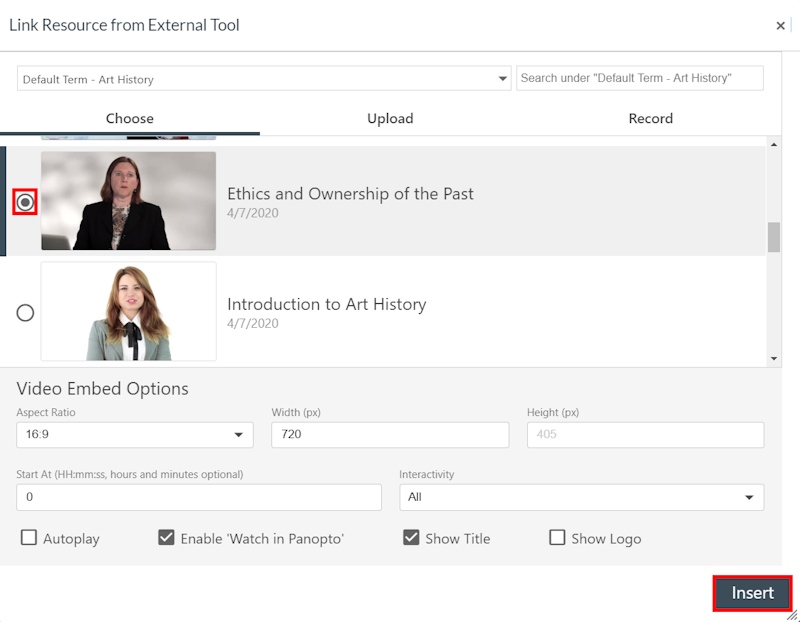800x622 pixels.
Task: Click the Start At time field
Action: (x=198, y=497)
